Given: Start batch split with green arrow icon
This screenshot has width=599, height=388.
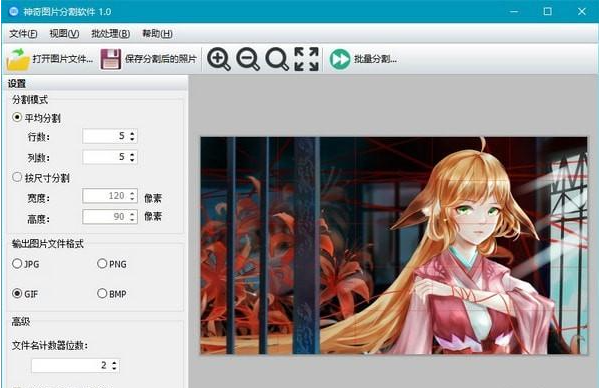Looking at the screenshot, I should [x=340, y=59].
